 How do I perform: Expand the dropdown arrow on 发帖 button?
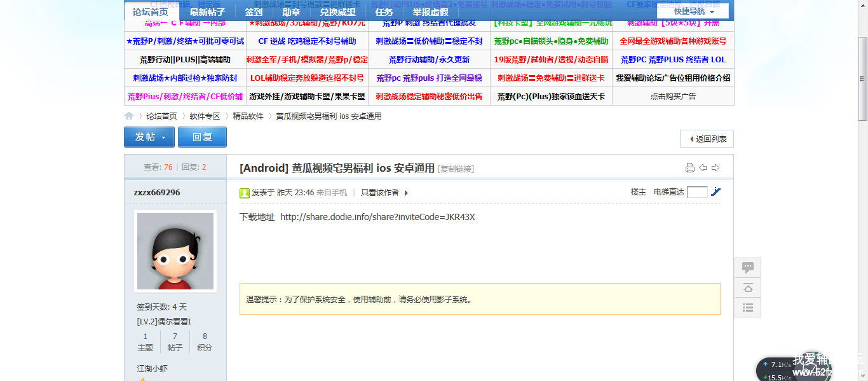tap(164, 137)
